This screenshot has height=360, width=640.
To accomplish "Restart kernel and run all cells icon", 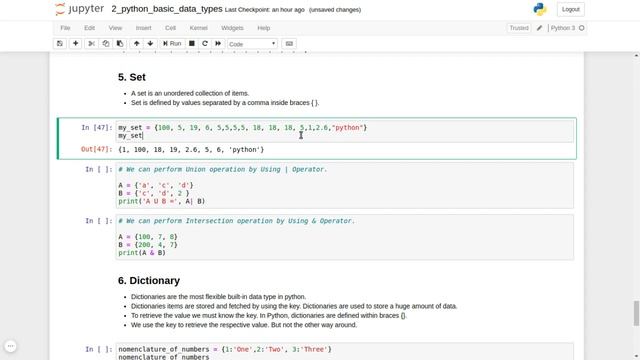I will 218,44.
